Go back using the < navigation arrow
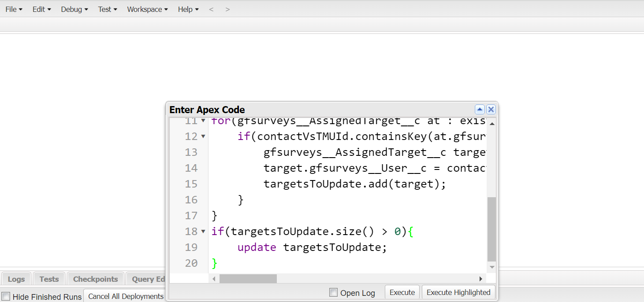644x302 pixels. [x=211, y=9]
